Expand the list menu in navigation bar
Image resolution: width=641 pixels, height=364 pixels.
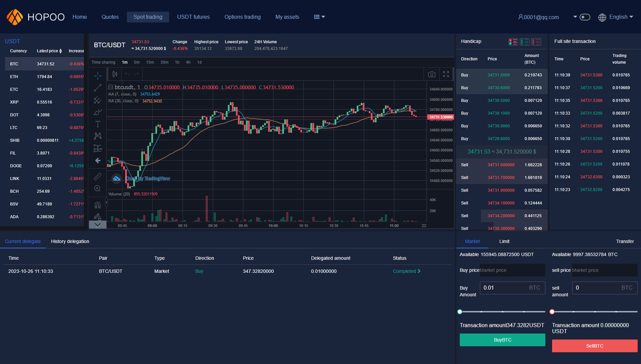point(319,17)
